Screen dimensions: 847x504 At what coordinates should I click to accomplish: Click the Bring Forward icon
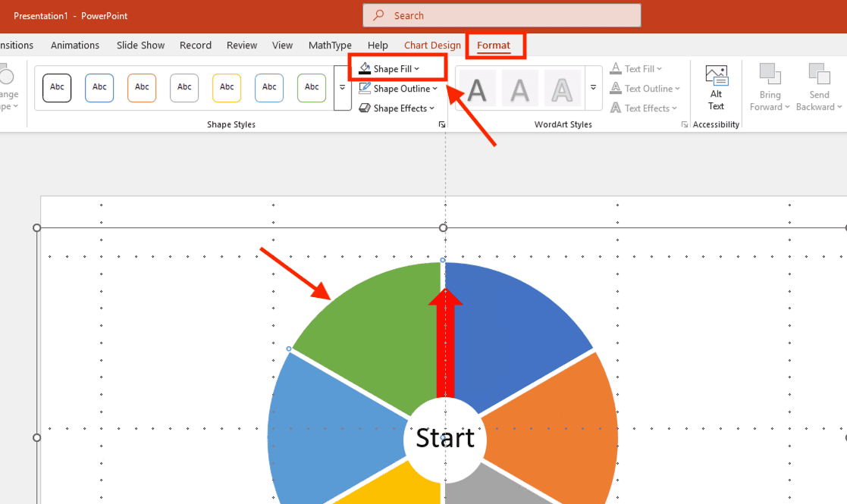pos(770,74)
